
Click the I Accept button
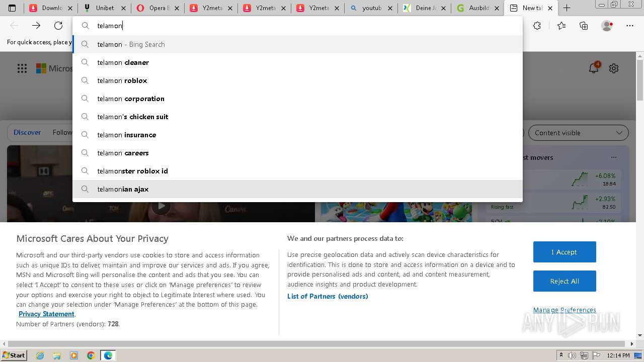click(x=565, y=252)
